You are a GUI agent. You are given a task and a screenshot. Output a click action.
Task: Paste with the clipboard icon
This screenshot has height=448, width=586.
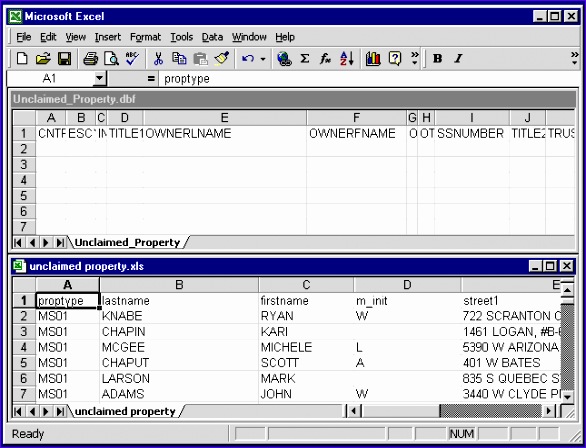[x=201, y=59]
